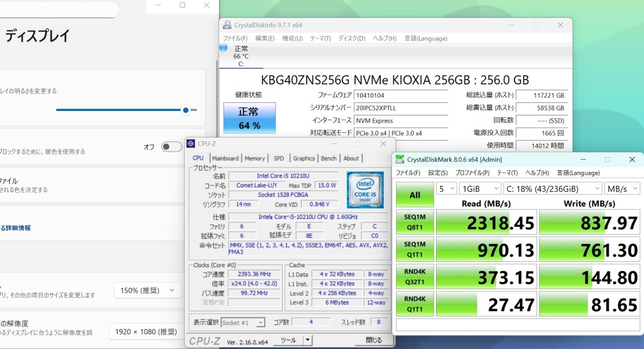Switch to the About tab in CPU-Z
This screenshot has width=644, height=349.
tap(351, 158)
